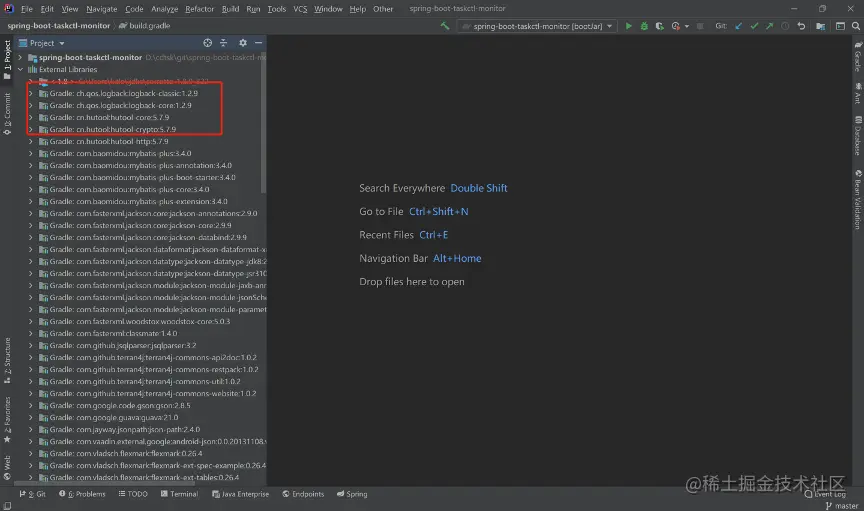Open the master git branch widget in the status bar

[x=842, y=506]
